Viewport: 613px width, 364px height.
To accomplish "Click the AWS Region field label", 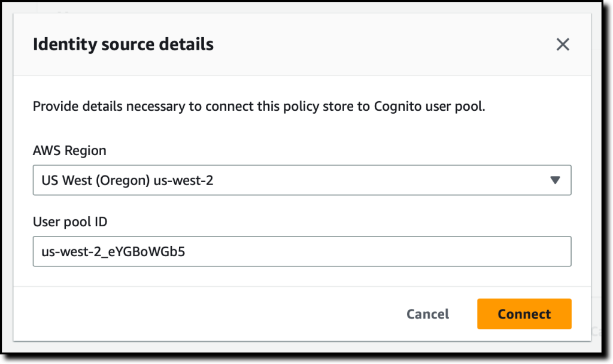I will [70, 150].
